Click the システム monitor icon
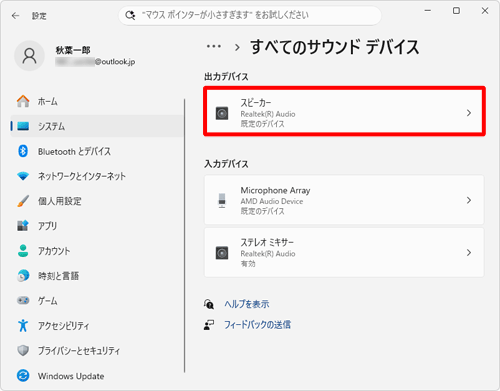 pos(23,126)
